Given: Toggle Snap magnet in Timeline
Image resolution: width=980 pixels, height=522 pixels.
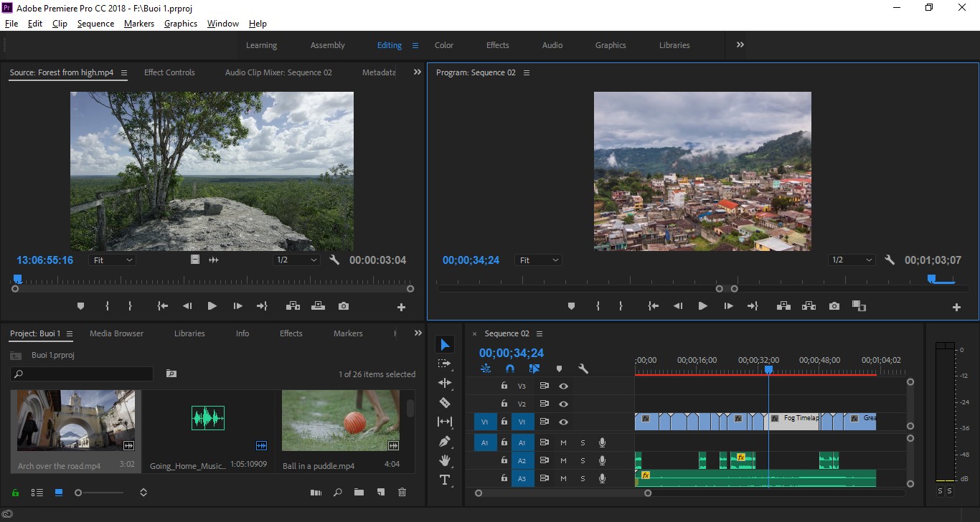Looking at the screenshot, I should coord(510,369).
